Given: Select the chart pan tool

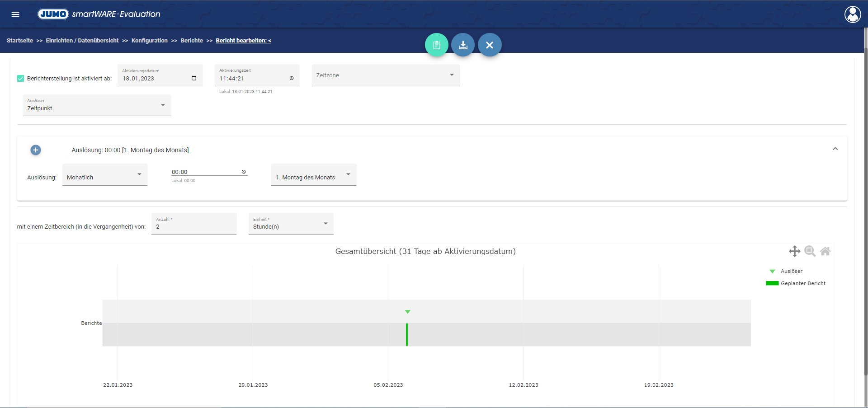Looking at the screenshot, I should pos(794,251).
